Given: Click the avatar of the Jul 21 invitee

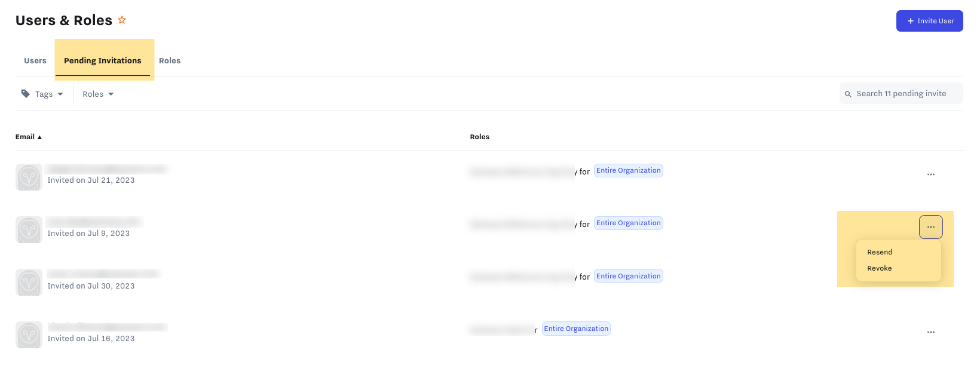Looking at the screenshot, I should click(x=29, y=177).
